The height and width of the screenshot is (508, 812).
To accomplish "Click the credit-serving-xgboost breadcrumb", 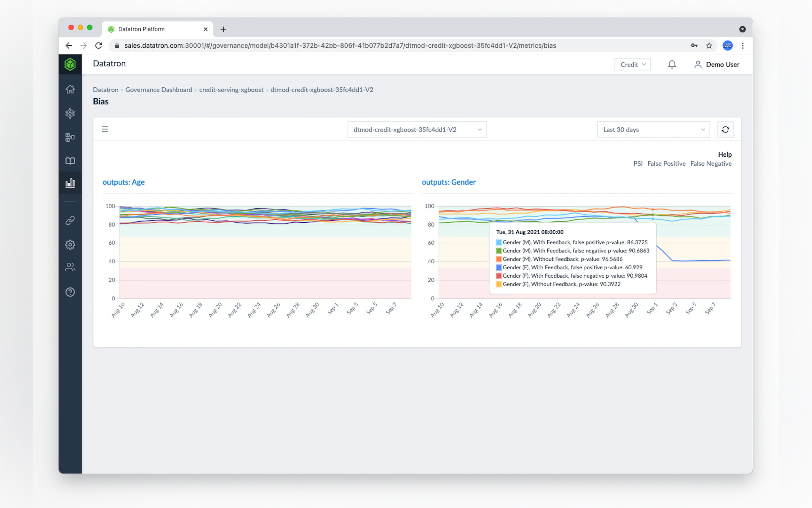I will (231, 90).
